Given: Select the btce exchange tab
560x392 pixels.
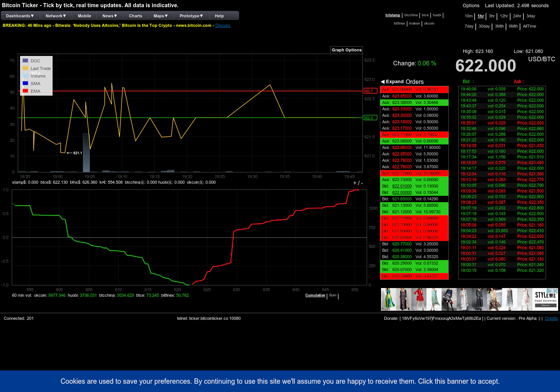Looking at the screenshot, I should click(425, 15).
